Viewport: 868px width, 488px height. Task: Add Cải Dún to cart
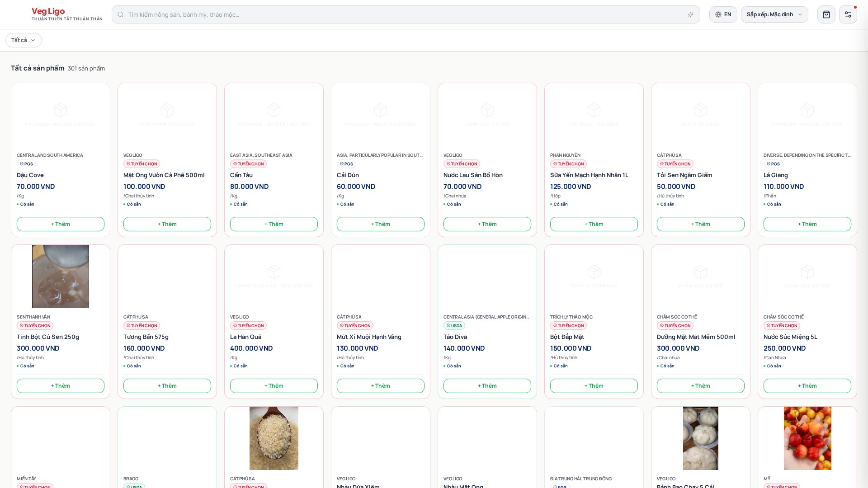click(381, 224)
